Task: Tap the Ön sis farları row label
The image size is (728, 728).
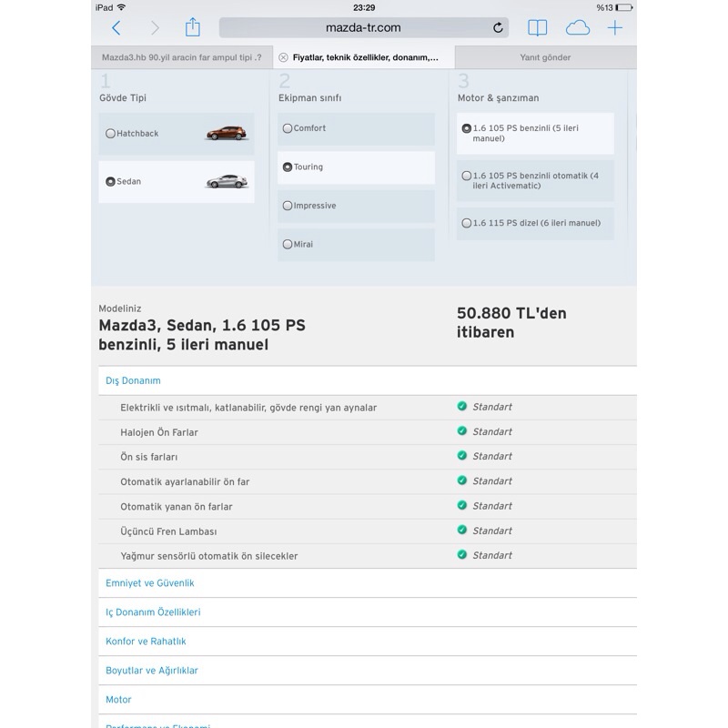Action: [149, 458]
